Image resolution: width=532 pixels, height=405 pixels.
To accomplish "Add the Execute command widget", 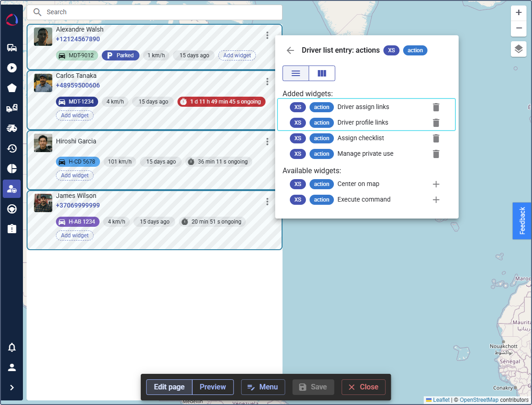I will click(436, 200).
